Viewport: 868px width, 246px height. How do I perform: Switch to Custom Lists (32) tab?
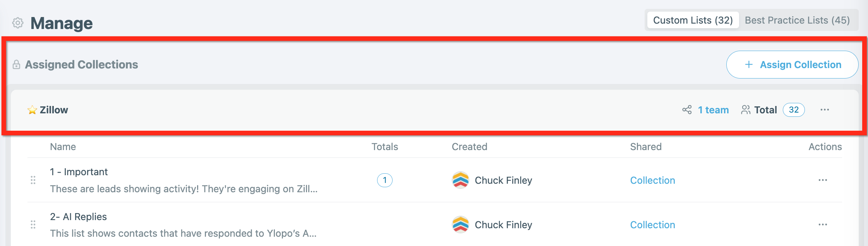coord(693,20)
